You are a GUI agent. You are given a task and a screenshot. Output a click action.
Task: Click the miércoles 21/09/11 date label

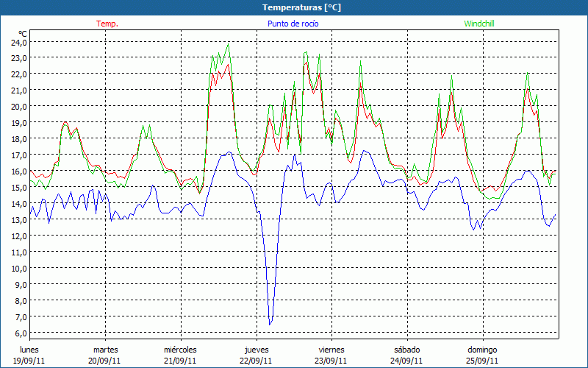click(x=180, y=355)
